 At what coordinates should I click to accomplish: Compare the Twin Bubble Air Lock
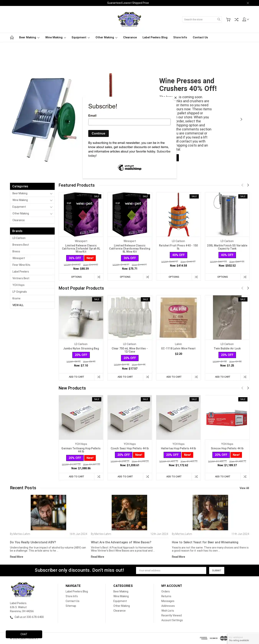pyautogui.click(x=245, y=377)
